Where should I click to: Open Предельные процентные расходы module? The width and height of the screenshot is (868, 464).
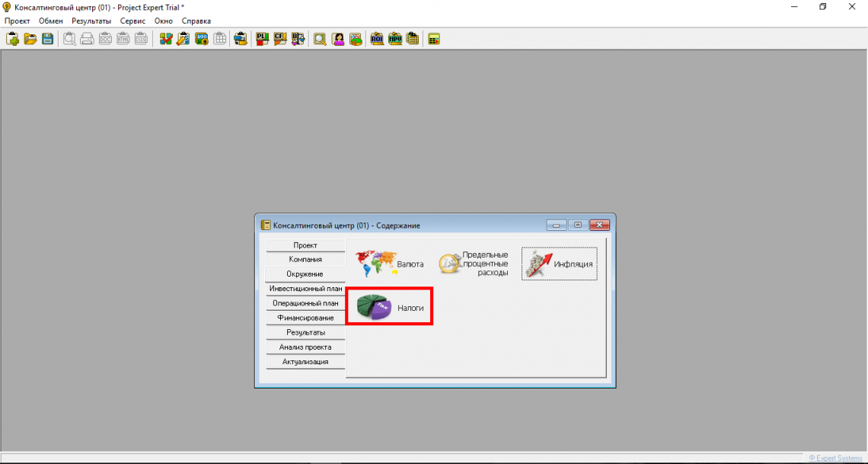pos(474,264)
